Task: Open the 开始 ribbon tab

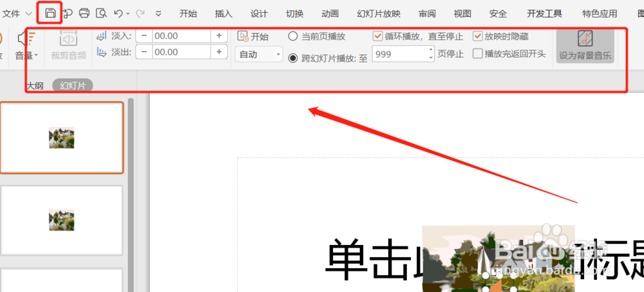Action: click(188, 14)
